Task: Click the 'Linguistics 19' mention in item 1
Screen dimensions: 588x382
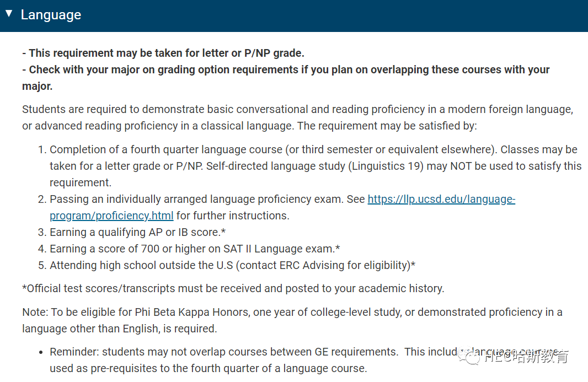Action: [386, 166]
